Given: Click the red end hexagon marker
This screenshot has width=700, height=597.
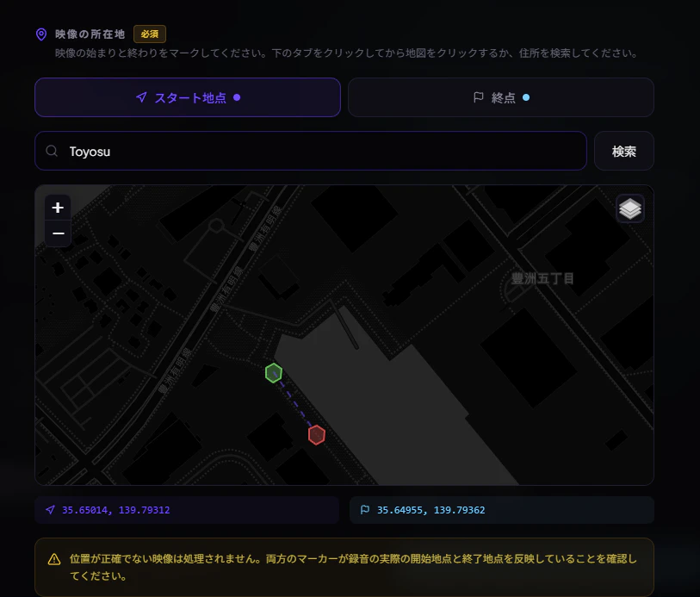Looking at the screenshot, I should [x=317, y=435].
